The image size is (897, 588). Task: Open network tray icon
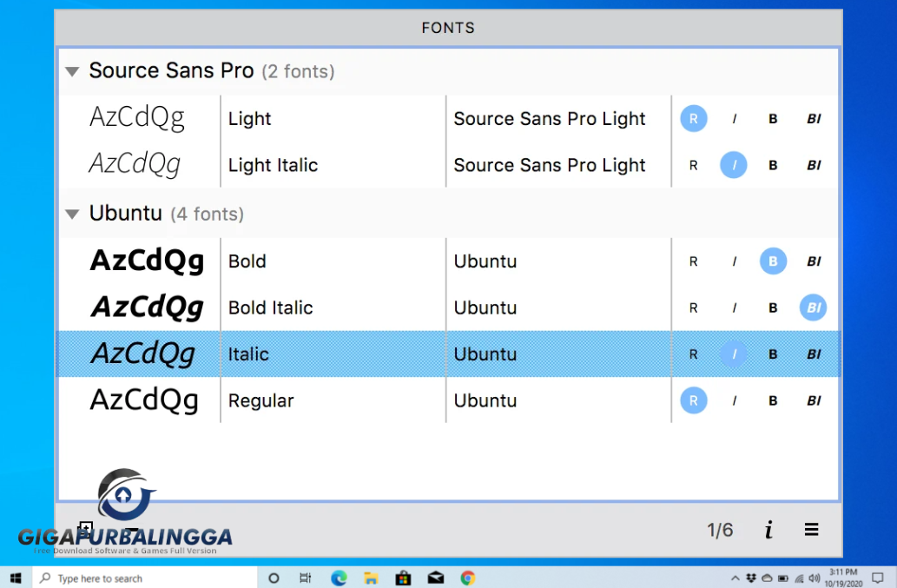(x=799, y=578)
